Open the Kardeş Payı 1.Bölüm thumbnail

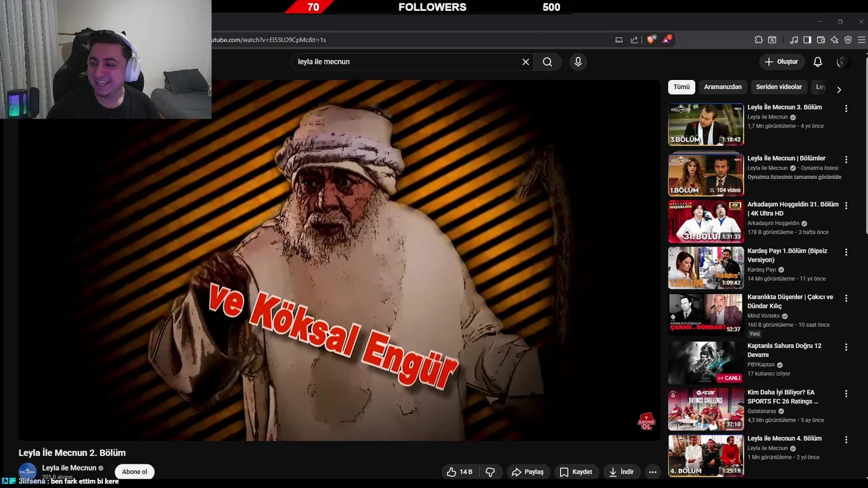click(x=706, y=268)
